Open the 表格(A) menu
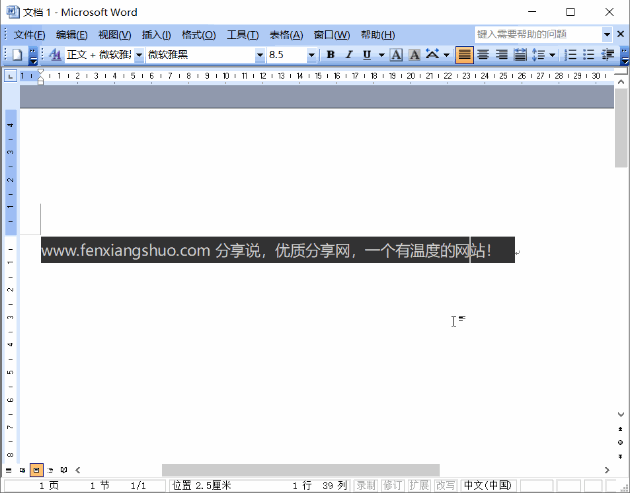This screenshot has height=493, width=630. (x=286, y=35)
